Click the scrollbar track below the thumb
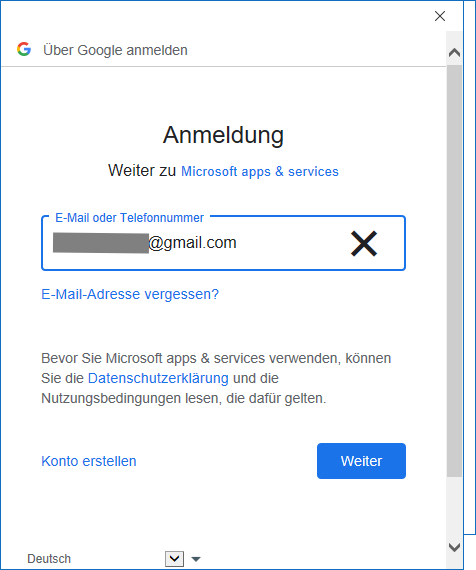This screenshot has height=570, width=476. (x=455, y=509)
